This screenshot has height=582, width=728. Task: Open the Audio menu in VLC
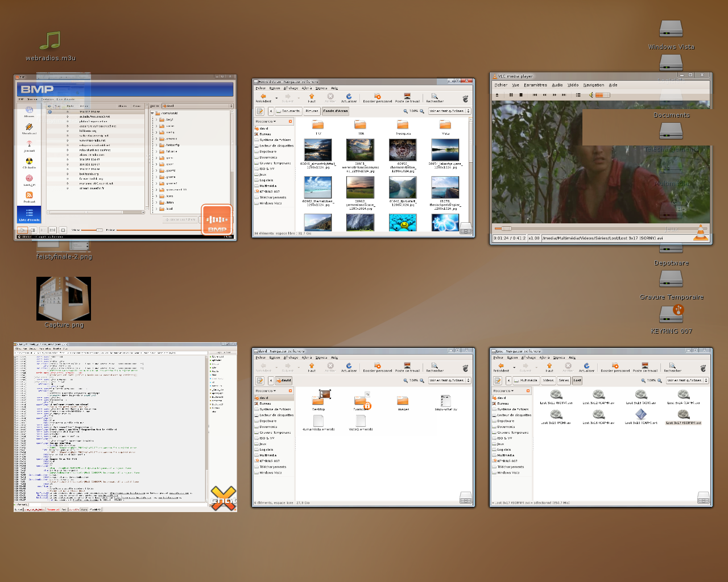coord(557,85)
